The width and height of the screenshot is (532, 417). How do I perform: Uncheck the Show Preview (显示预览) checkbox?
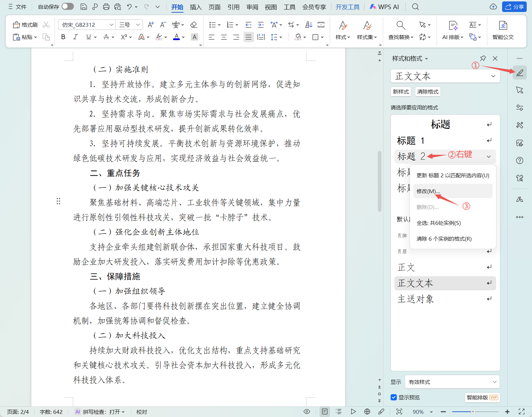[x=394, y=397]
